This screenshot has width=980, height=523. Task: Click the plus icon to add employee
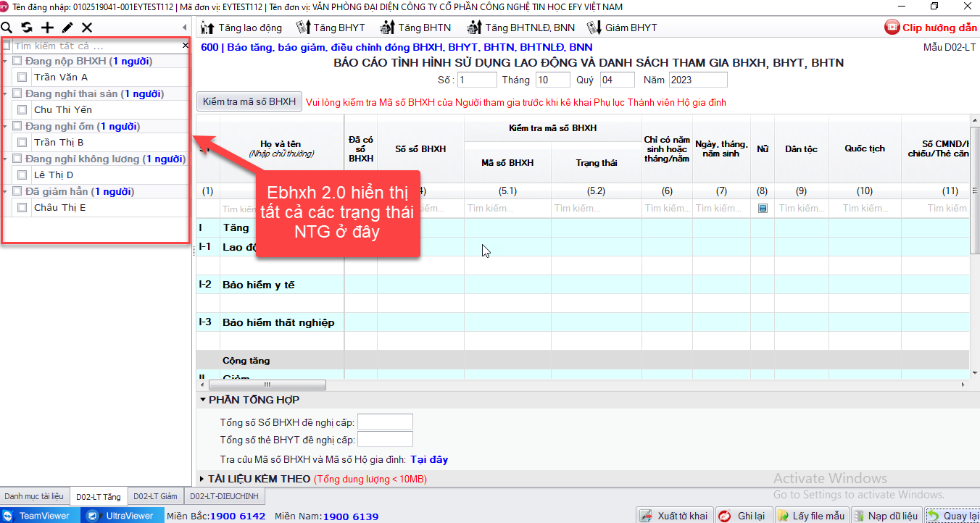pos(47,28)
